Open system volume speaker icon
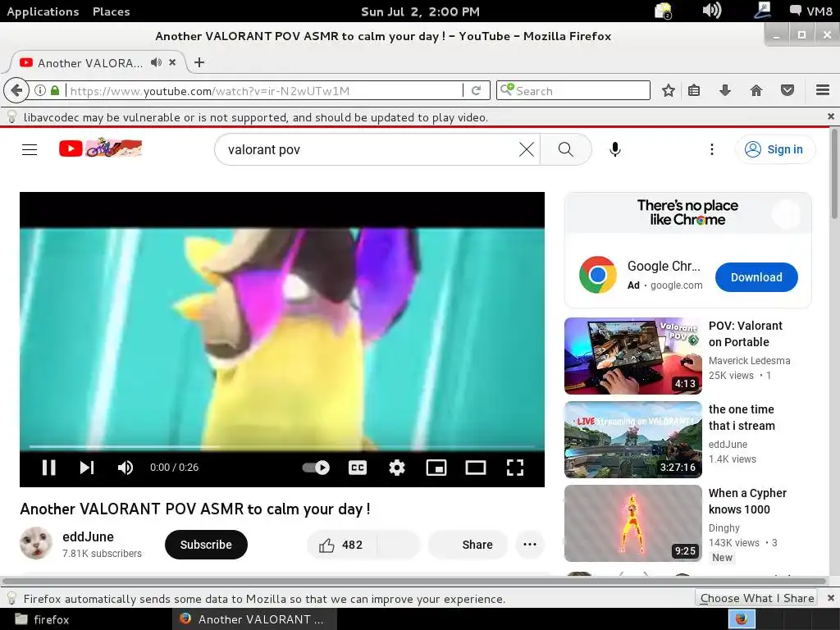 point(711,10)
